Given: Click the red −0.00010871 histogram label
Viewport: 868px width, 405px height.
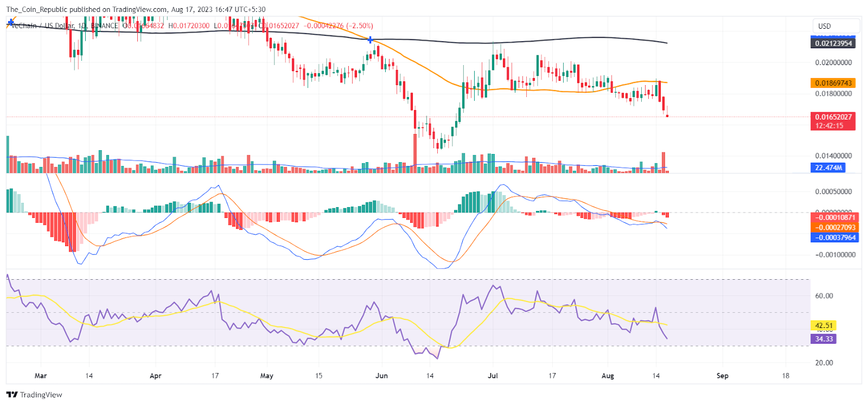Looking at the screenshot, I should tap(835, 217).
